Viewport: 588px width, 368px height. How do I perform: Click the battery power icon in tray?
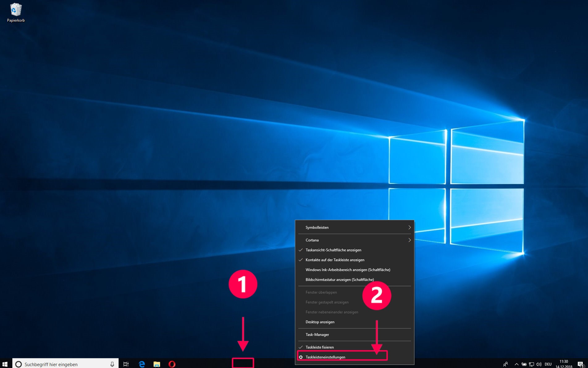[524, 364]
